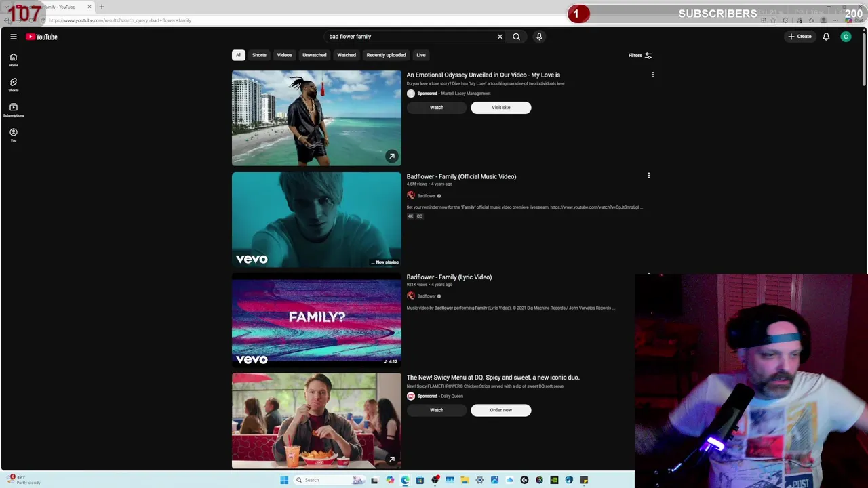Open the search Filters panel
868x488 pixels.
pyautogui.click(x=639, y=56)
